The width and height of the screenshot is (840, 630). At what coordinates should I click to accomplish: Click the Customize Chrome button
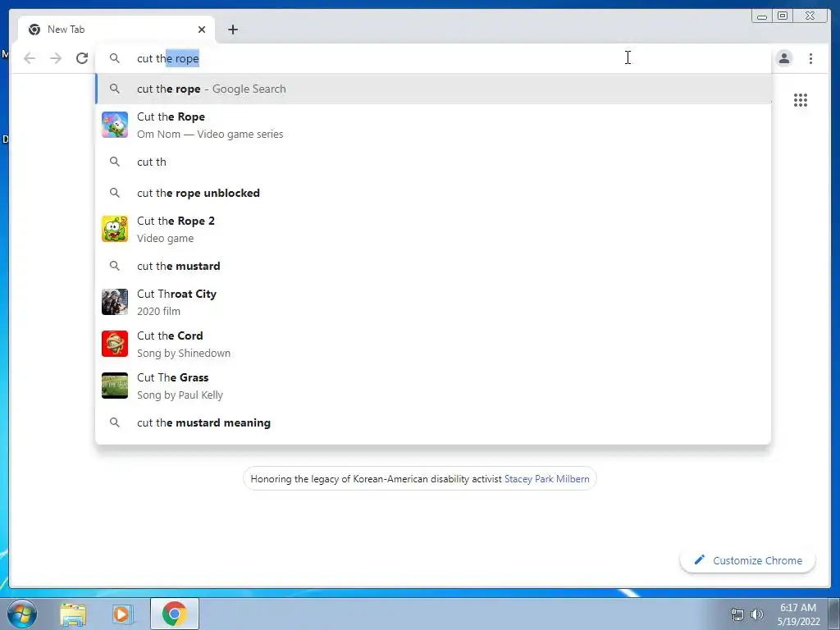click(x=747, y=560)
